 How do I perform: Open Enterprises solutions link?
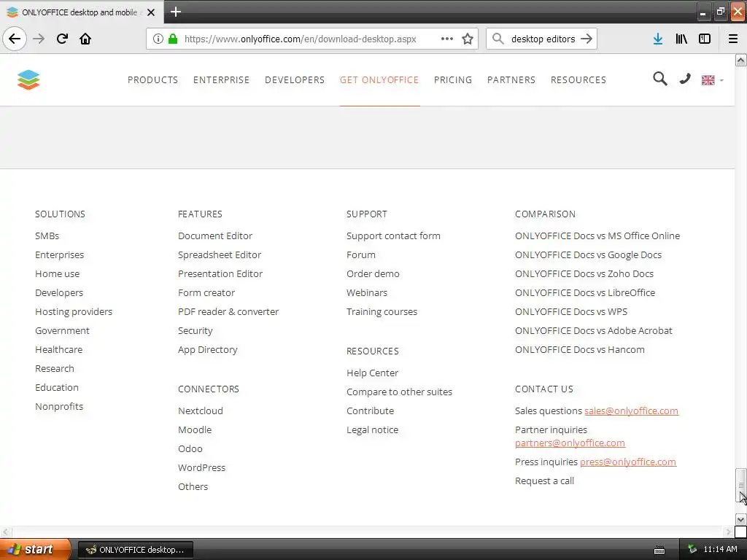coord(59,254)
